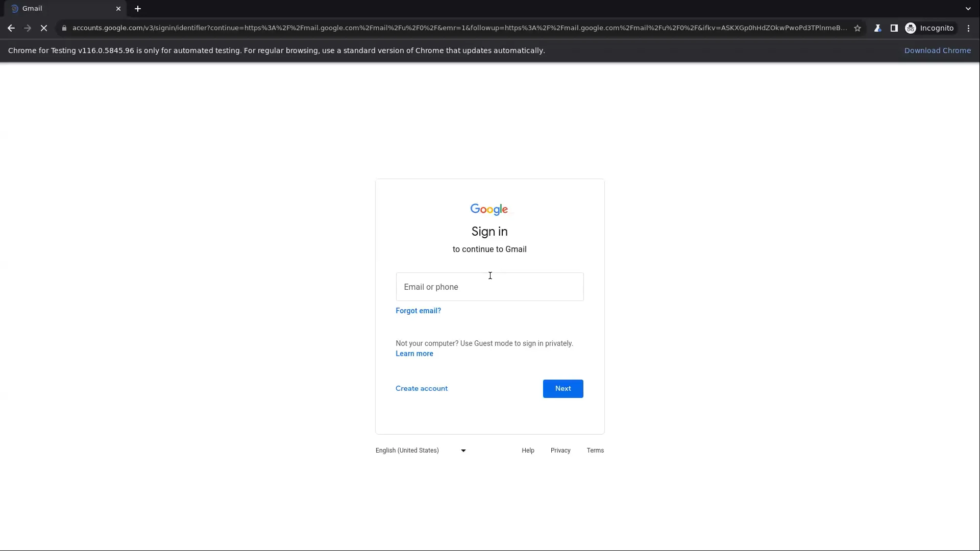
Task: Stop page loading with the X button
Action: pos(44,28)
